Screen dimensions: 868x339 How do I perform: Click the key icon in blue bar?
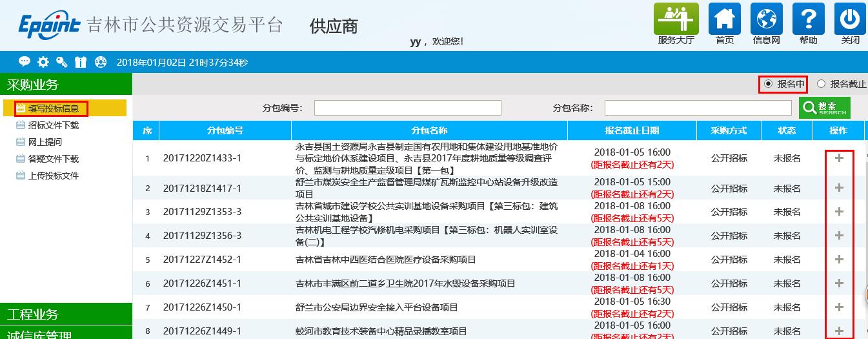click(62, 62)
